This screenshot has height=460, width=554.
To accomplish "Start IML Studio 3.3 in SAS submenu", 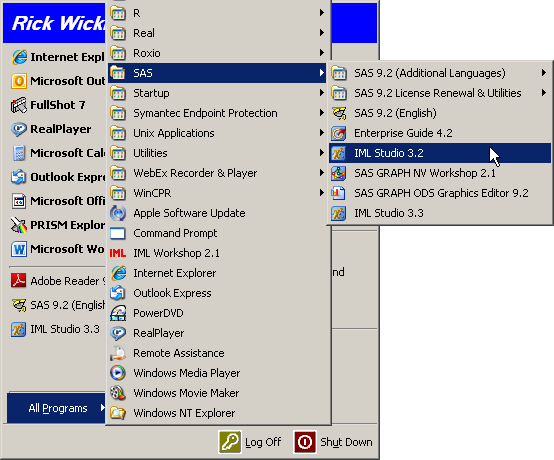I will tap(440, 213).
